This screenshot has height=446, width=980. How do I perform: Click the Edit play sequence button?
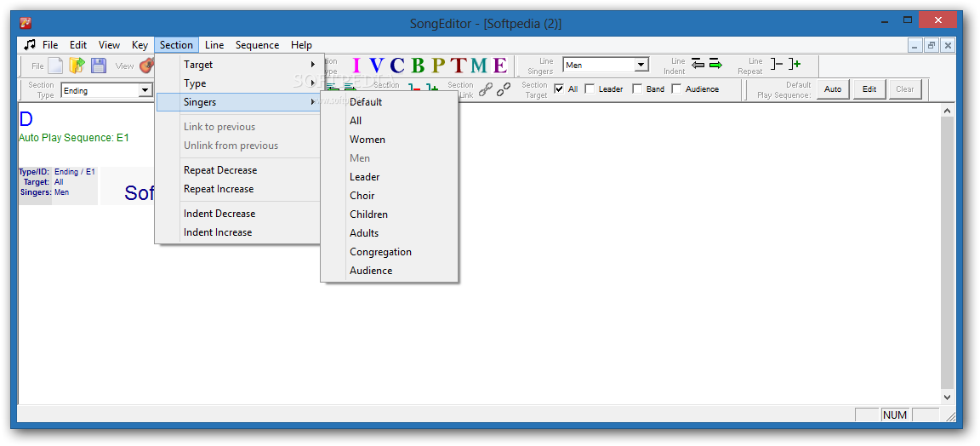pyautogui.click(x=869, y=89)
